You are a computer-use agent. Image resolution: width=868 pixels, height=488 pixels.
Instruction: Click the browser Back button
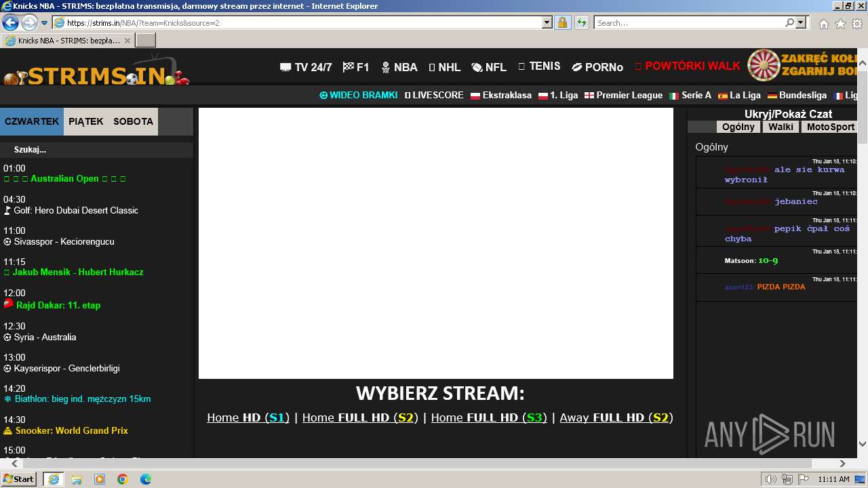pyautogui.click(x=10, y=22)
